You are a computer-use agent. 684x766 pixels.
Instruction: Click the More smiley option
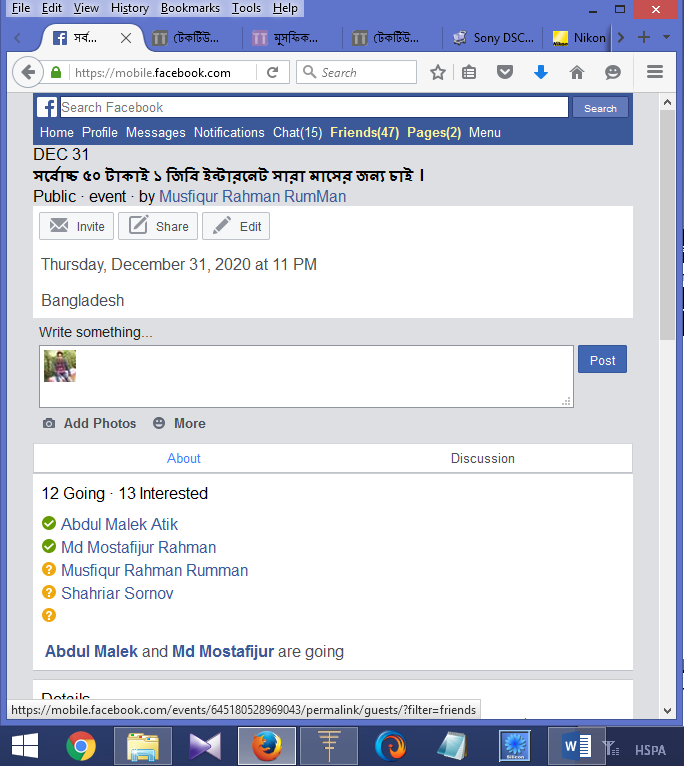[179, 423]
